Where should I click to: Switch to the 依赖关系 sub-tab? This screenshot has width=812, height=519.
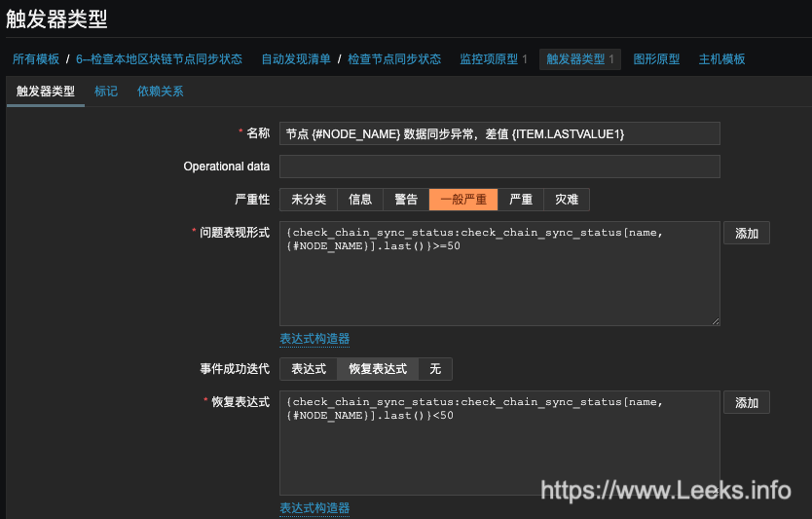[x=160, y=92]
